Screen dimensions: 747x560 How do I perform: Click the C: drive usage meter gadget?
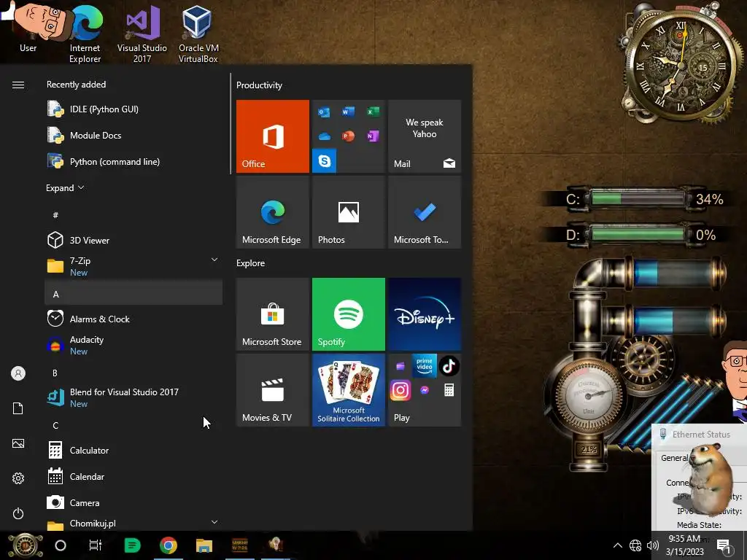pyautogui.click(x=638, y=198)
